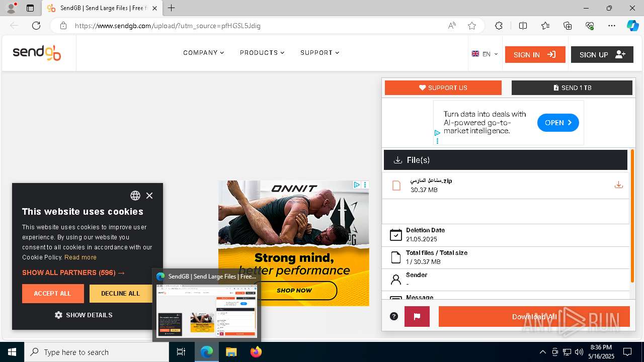Close the SendGB browser tab

pos(155,8)
